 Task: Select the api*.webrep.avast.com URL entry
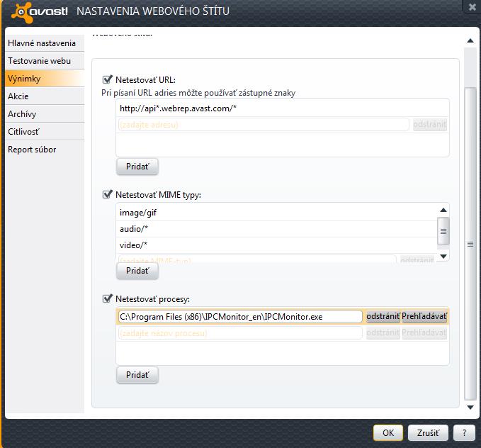[282, 108]
